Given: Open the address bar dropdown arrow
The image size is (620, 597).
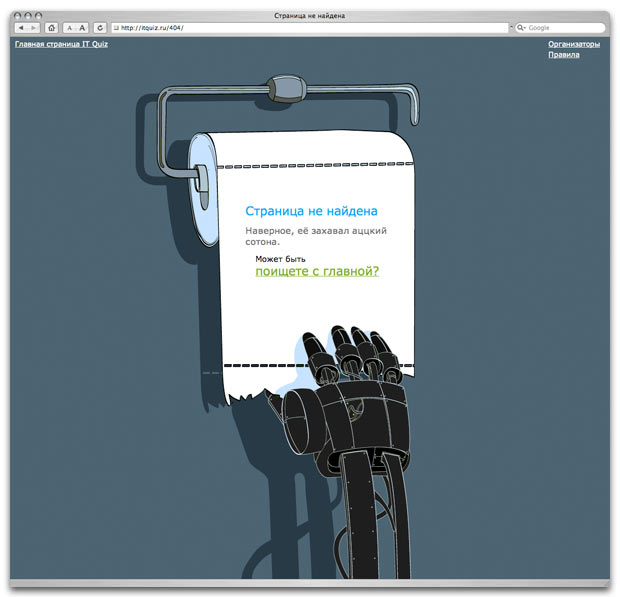Looking at the screenshot, I should click(x=509, y=28).
